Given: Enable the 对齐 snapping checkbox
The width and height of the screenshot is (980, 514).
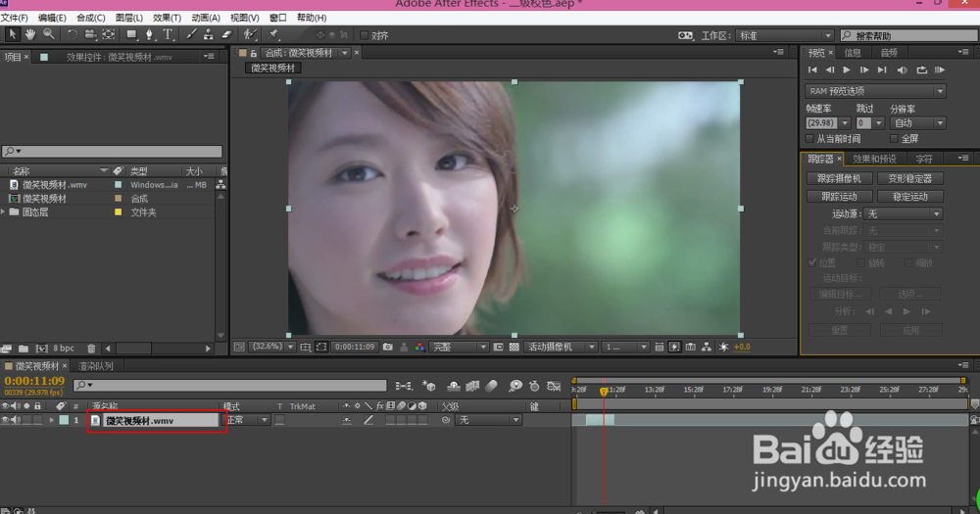Looking at the screenshot, I should point(364,35).
